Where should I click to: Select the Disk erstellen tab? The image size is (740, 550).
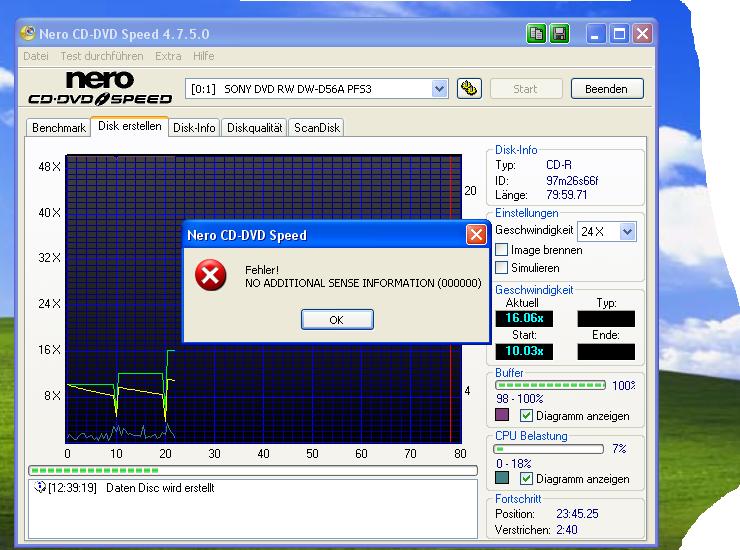[x=130, y=126]
